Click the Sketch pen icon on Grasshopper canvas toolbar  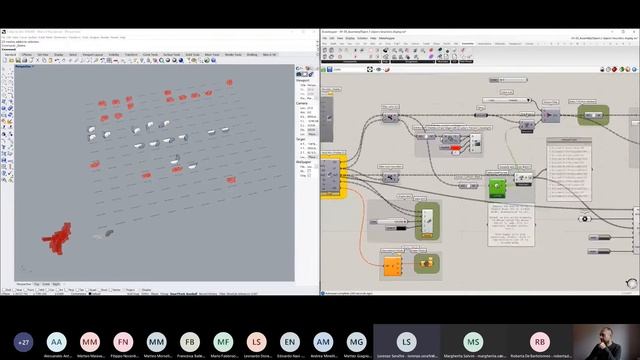tap(386, 69)
